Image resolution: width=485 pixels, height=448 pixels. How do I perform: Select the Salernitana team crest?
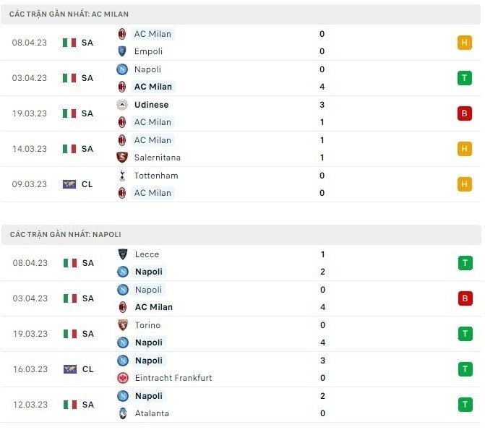coord(122,158)
